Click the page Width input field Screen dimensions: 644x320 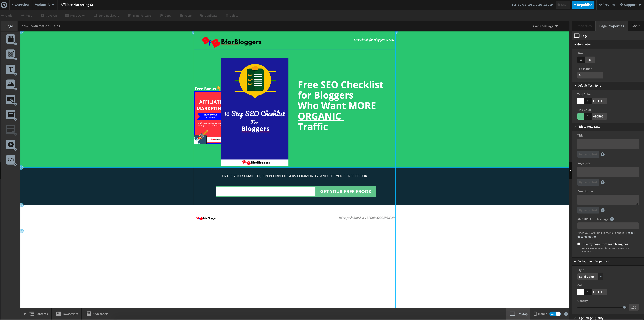tap(590, 60)
